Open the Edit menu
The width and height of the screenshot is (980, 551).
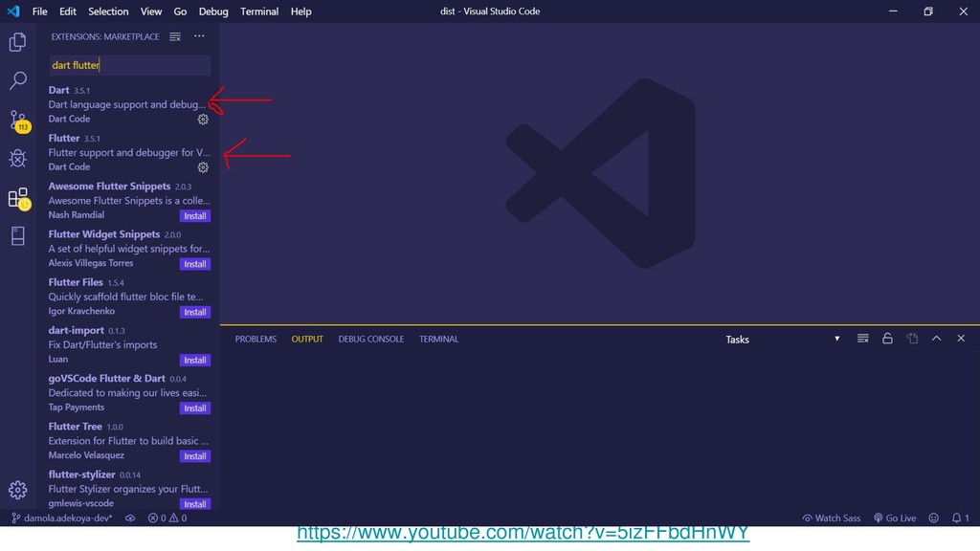click(x=68, y=11)
